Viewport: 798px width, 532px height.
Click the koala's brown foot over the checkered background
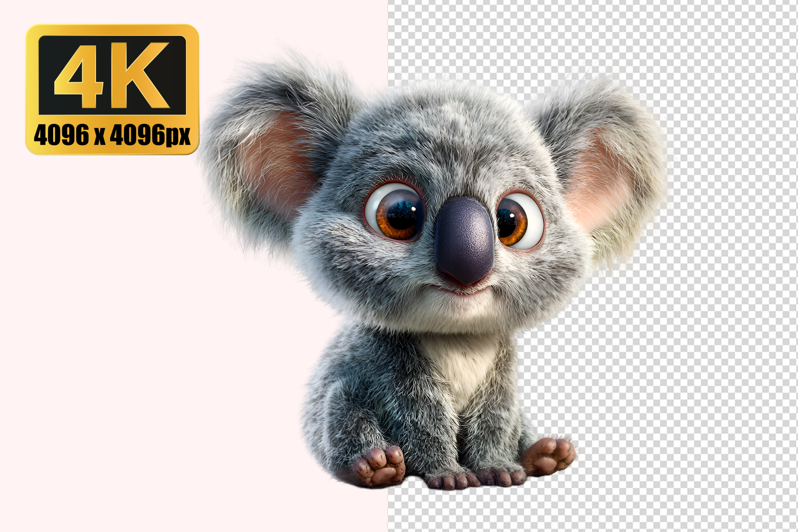pyautogui.click(x=549, y=456)
